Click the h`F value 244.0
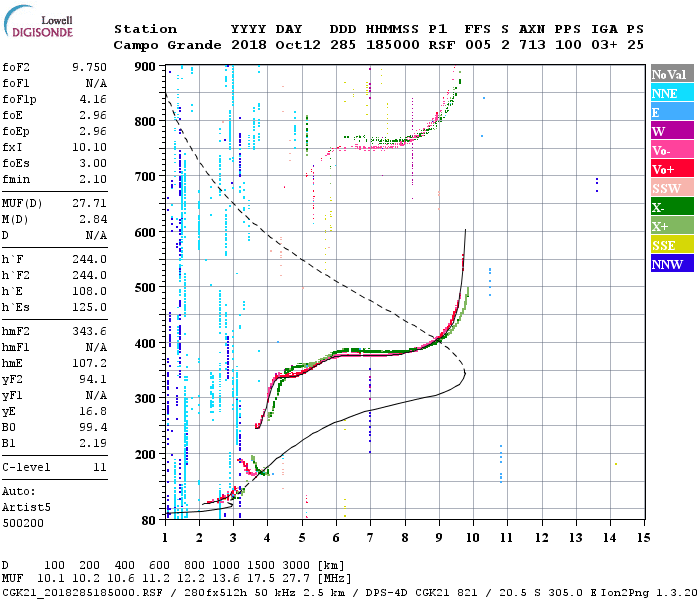Viewport: 700px width, 600px height. tap(89, 259)
